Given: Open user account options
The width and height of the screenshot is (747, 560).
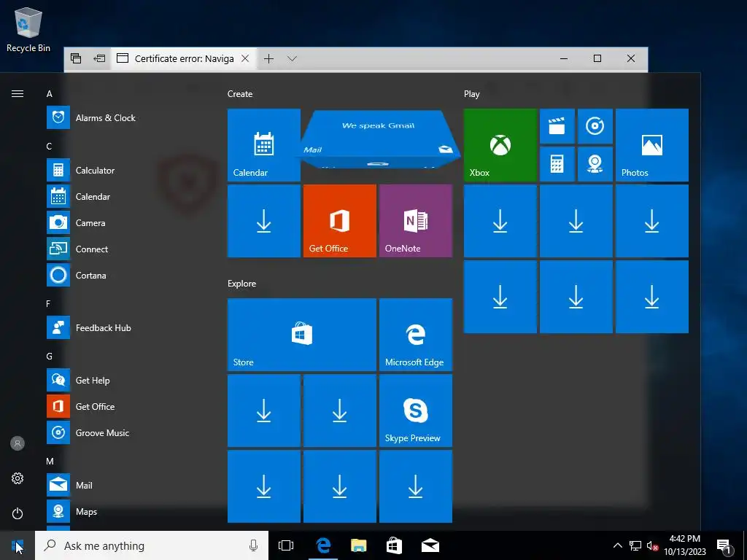Looking at the screenshot, I should click(18, 443).
